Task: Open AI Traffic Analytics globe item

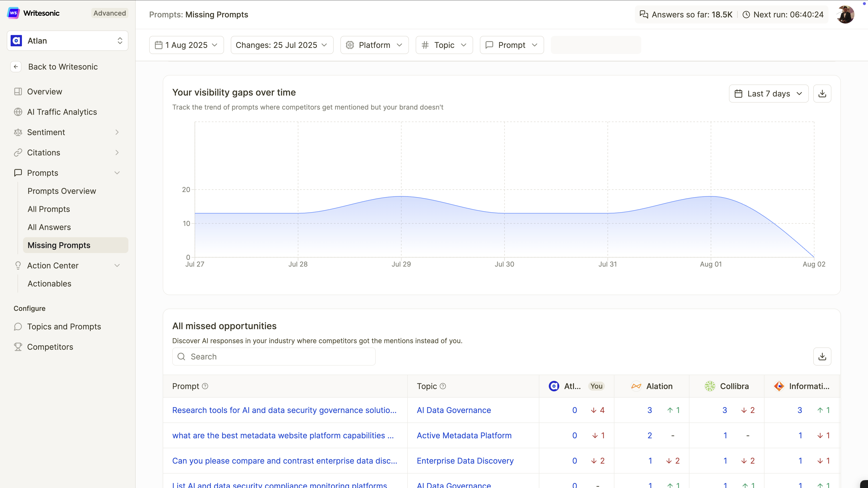Action: pyautogui.click(x=62, y=112)
